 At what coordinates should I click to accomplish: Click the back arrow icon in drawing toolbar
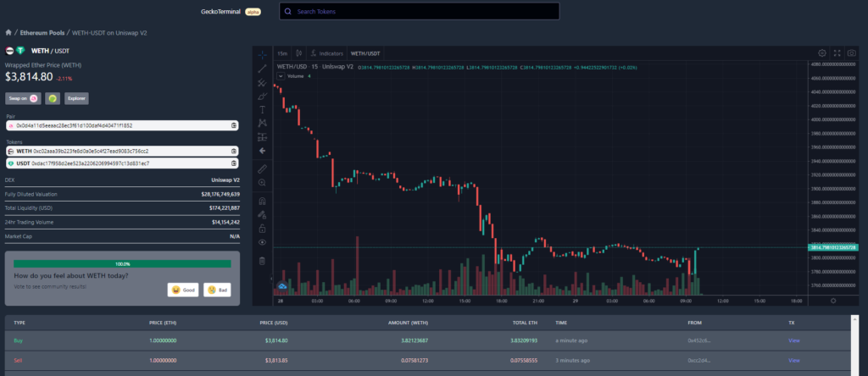coord(263,151)
